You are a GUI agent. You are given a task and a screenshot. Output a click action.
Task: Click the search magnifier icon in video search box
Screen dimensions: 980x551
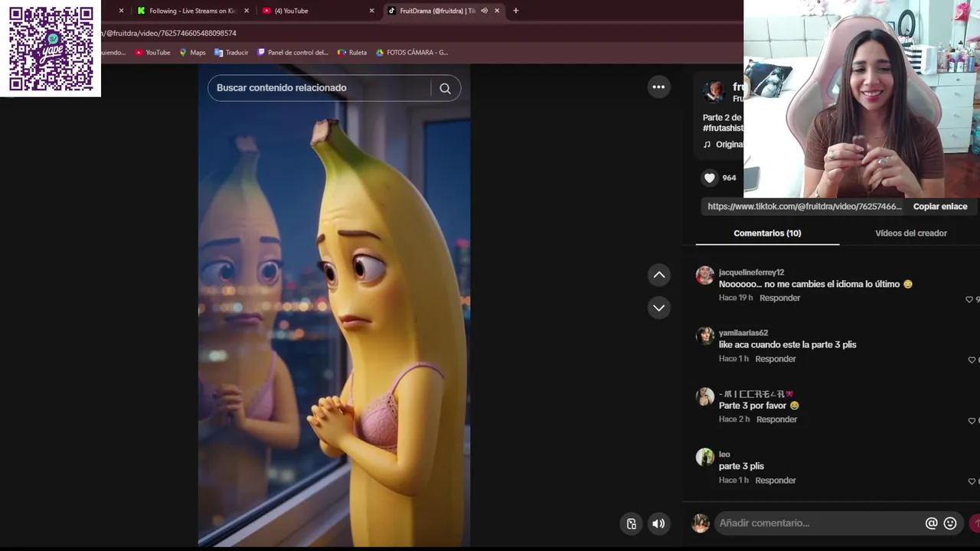[x=445, y=88]
